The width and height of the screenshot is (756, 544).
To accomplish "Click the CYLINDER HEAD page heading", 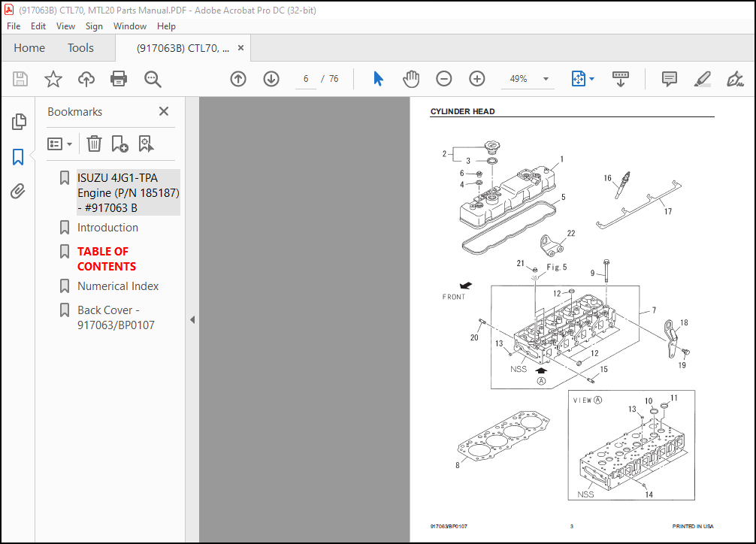I will tap(462, 111).
